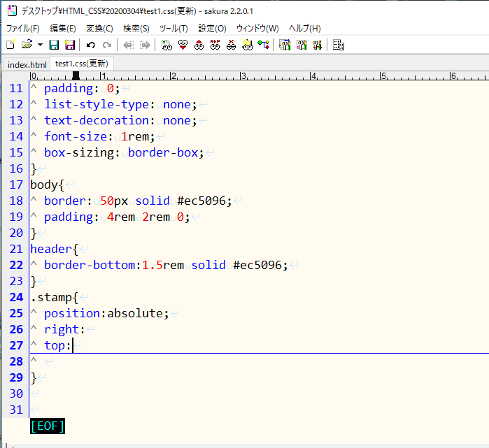The height and width of the screenshot is (448, 489).
Task: Undo the last edit
Action: point(90,45)
